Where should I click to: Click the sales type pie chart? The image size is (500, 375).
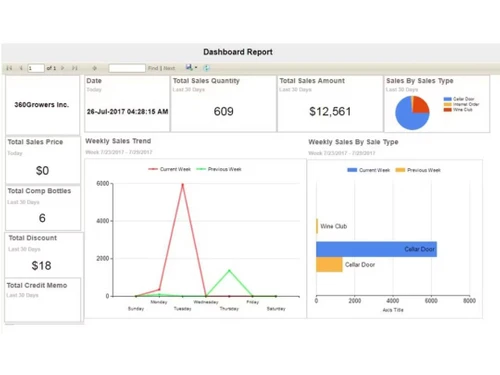[x=412, y=113]
